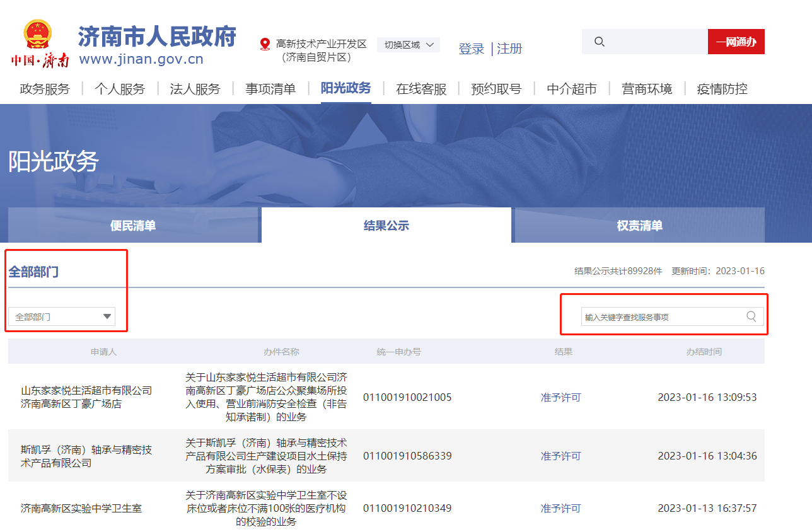Open the 政务服务 navigation menu item

point(45,89)
